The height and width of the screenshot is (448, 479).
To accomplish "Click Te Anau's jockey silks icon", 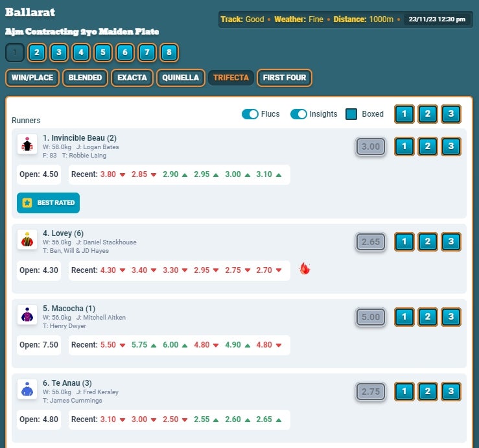I will click(x=27, y=390).
